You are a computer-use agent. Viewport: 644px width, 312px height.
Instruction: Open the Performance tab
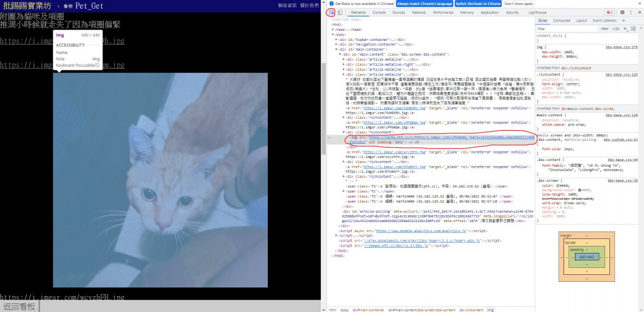pyautogui.click(x=443, y=13)
